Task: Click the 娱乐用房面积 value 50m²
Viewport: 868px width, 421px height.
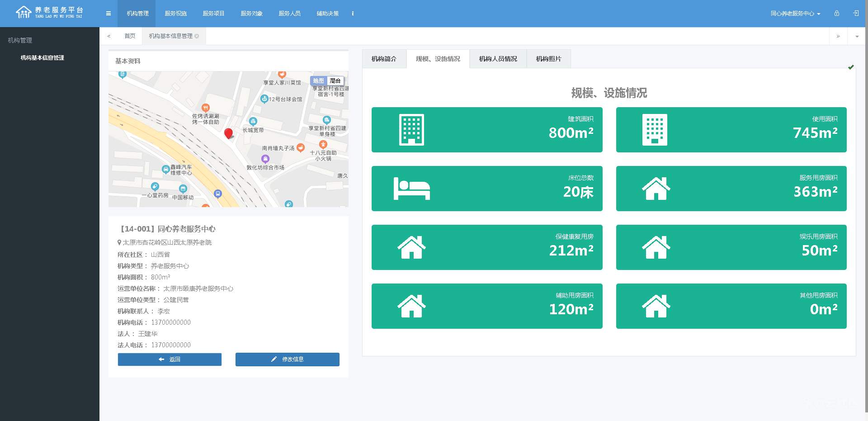Action: click(x=820, y=251)
